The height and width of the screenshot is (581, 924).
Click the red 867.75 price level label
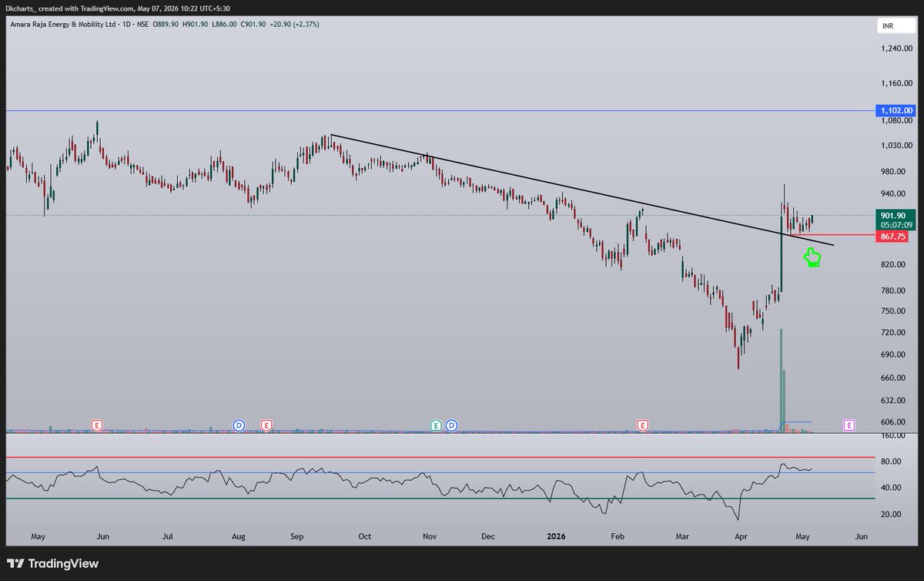tap(892, 237)
